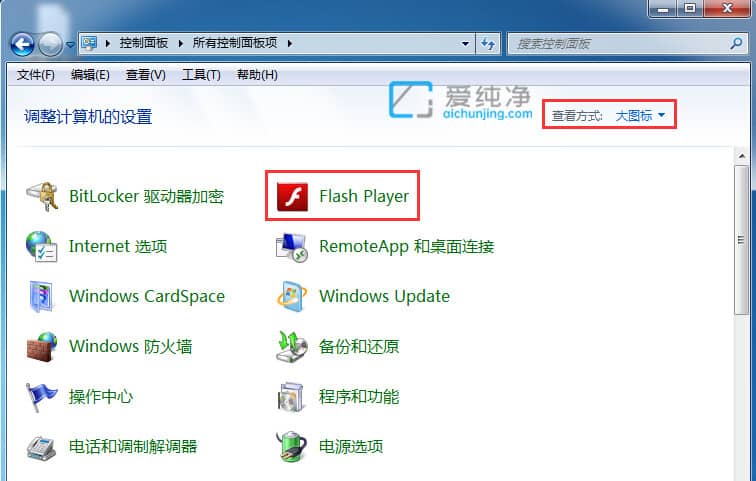Open RemoteApp 和桌面连接 link
The height and width of the screenshot is (481, 756).
(x=406, y=247)
